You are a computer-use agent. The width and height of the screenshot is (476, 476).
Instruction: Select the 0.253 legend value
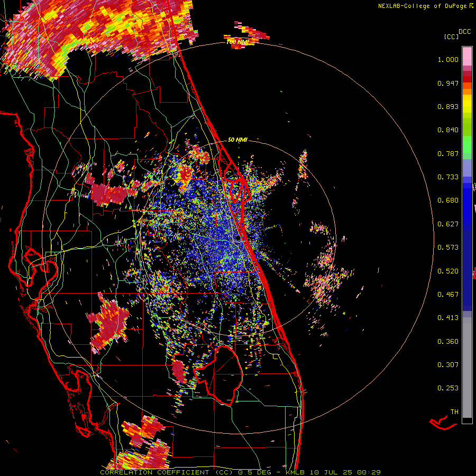click(448, 388)
